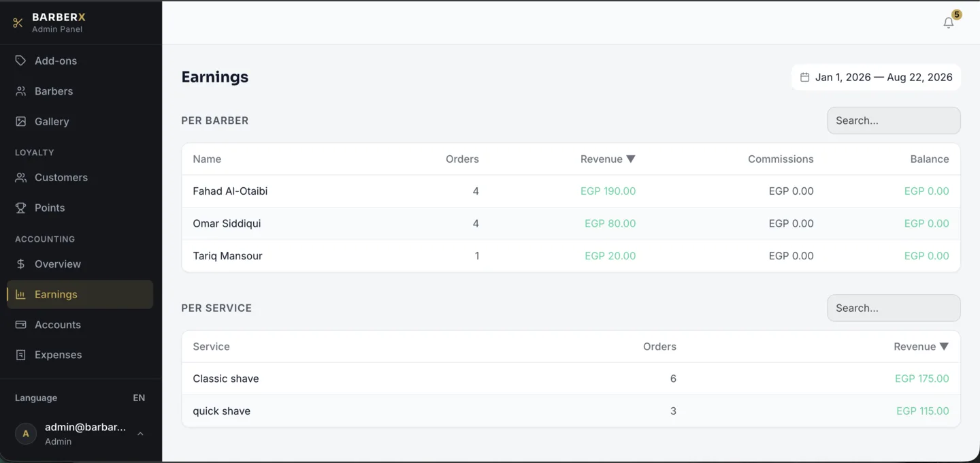Click the Gallery image icon

[x=20, y=121]
